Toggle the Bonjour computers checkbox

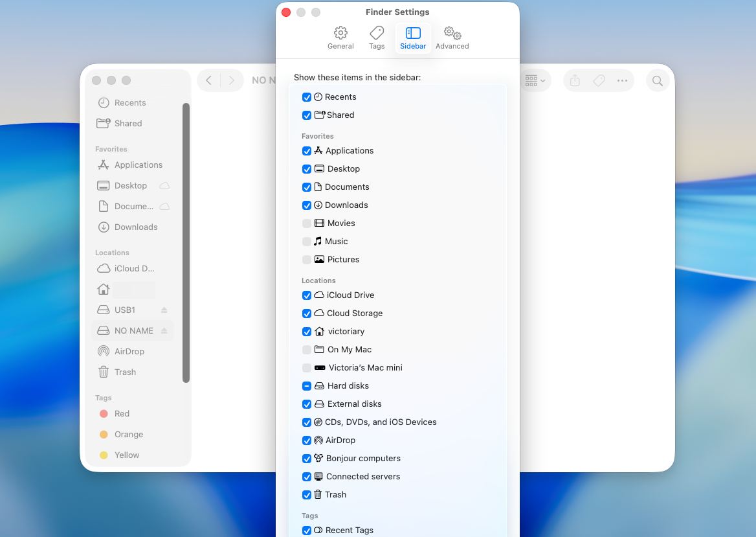307,459
